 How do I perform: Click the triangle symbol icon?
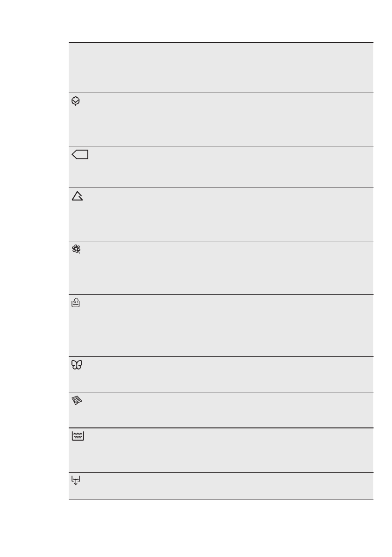tap(78, 197)
